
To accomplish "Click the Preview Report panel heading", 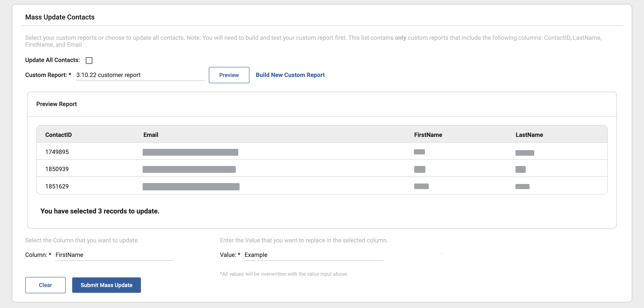I will [x=56, y=104].
